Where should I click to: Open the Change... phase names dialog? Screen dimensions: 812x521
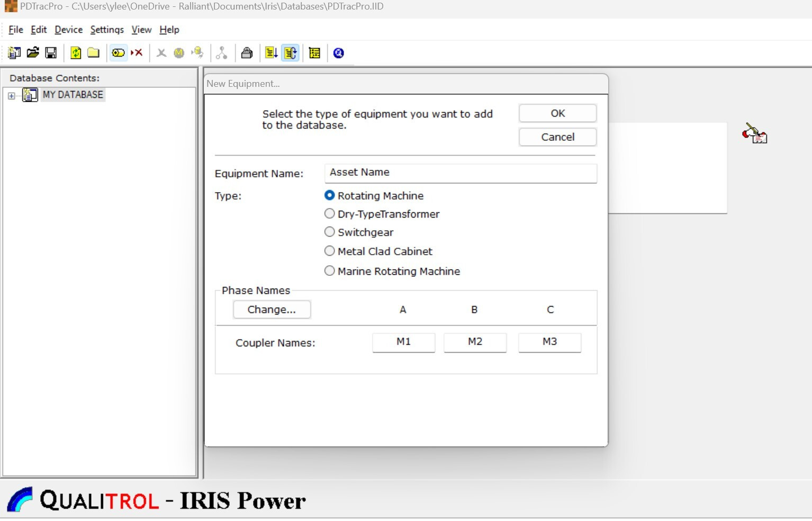point(272,310)
